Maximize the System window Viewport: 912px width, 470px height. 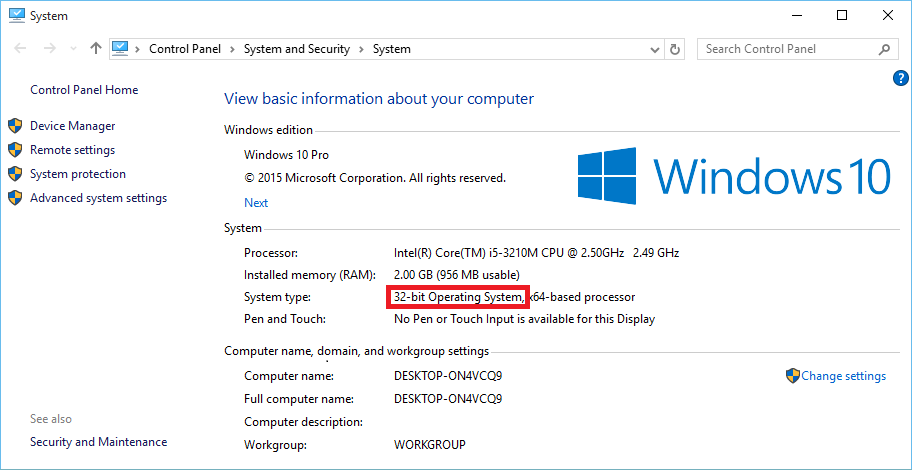842,16
